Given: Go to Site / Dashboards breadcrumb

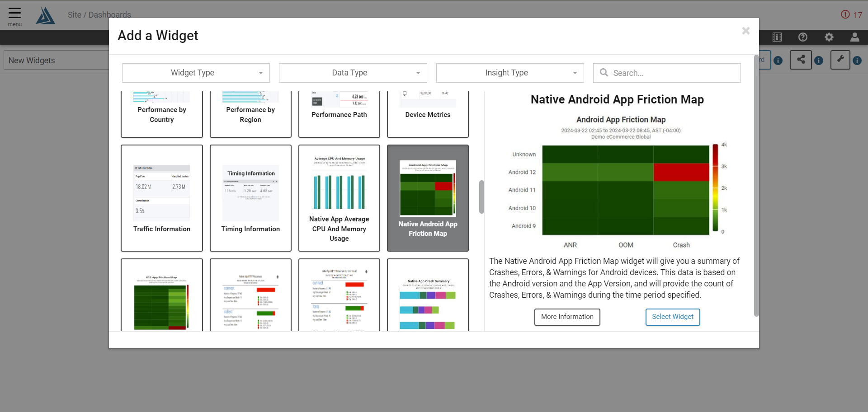Looking at the screenshot, I should click(99, 14).
